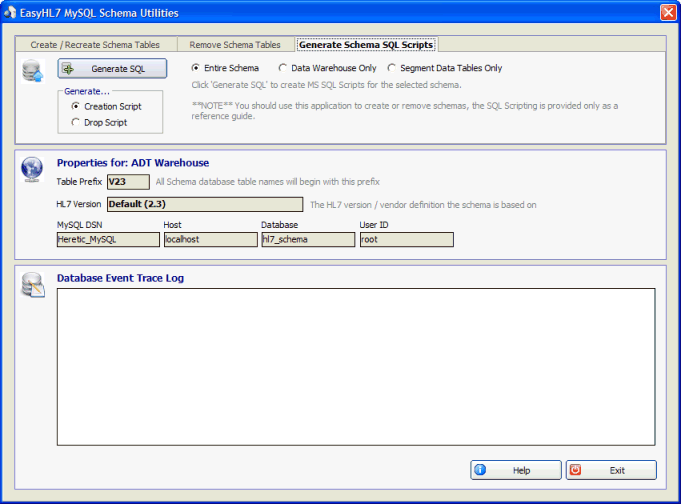Click the blue info icon on the Help button

pos(480,470)
